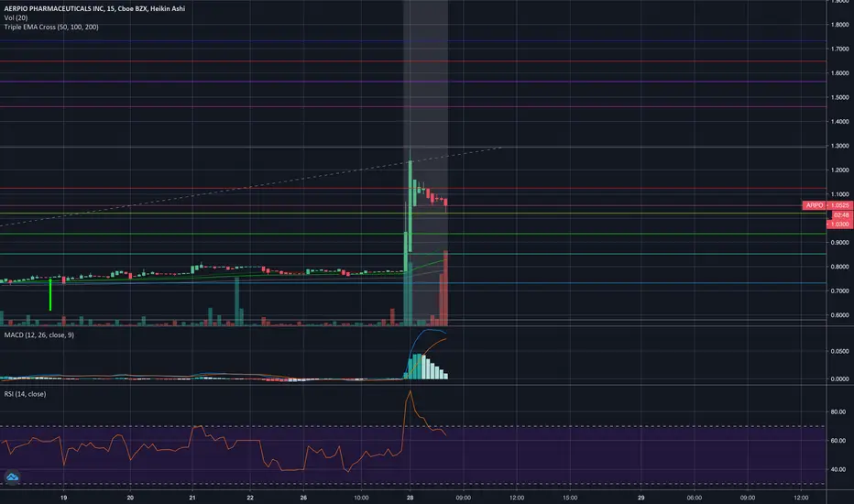Click the bright green vertical marker line near date 19
Screen dimensions: 854x504
pos(50,295)
